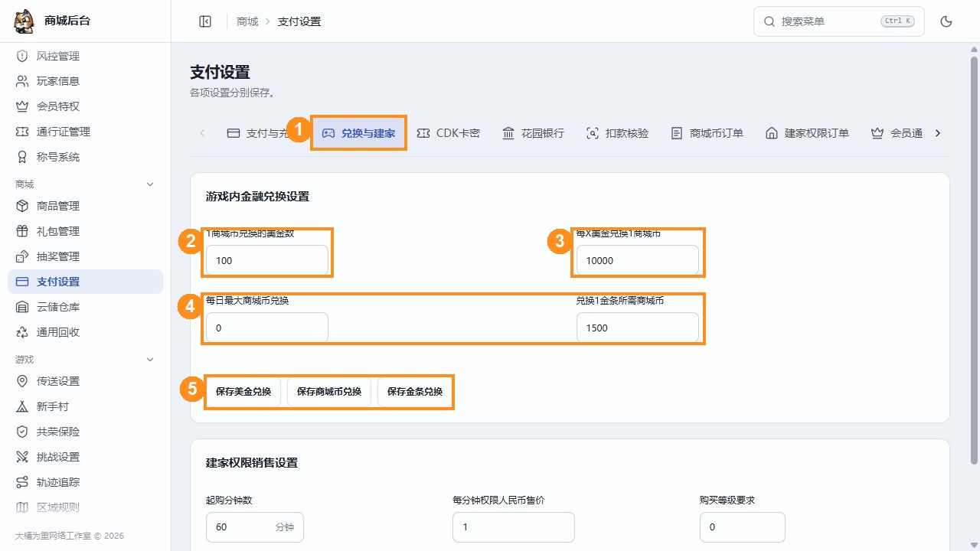Click the 保存金条兑换 button
The image size is (980, 551).
415,392
